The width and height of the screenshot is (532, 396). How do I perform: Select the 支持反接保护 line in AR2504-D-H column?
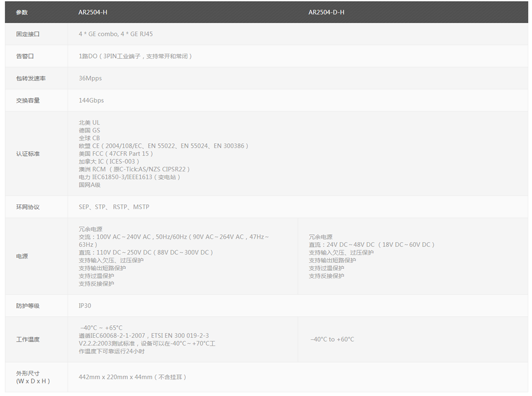[325, 276]
